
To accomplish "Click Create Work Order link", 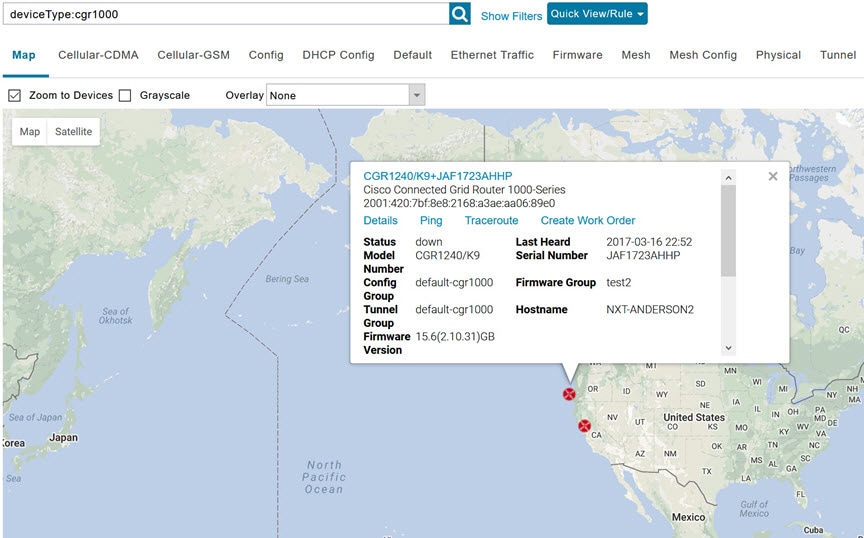I will click(x=588, y=220).
